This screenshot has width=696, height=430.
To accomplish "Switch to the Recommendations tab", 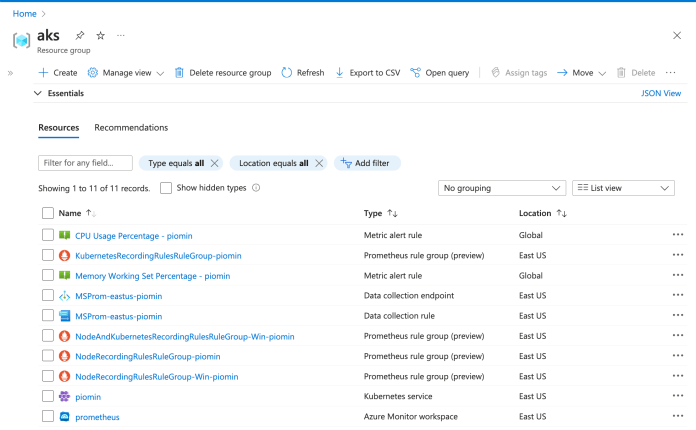I will point(131,128).
